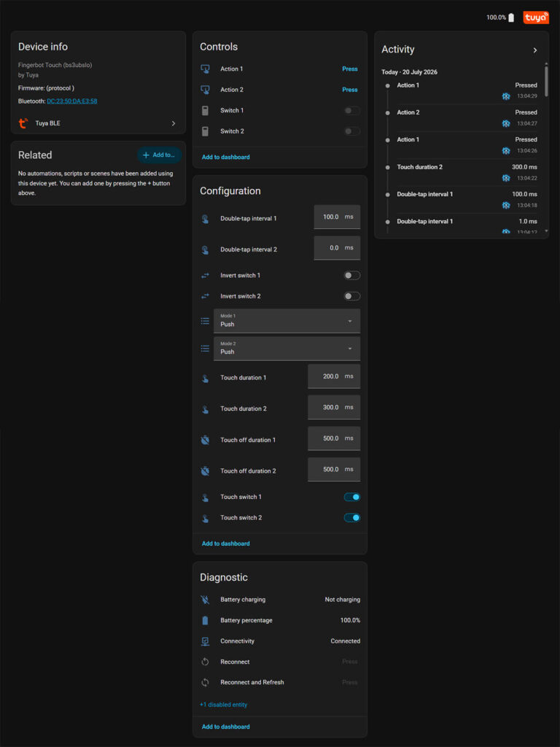Click the Reconnect and Refresh icon
The image size is (560, 747).
click(x=205, y=683)
